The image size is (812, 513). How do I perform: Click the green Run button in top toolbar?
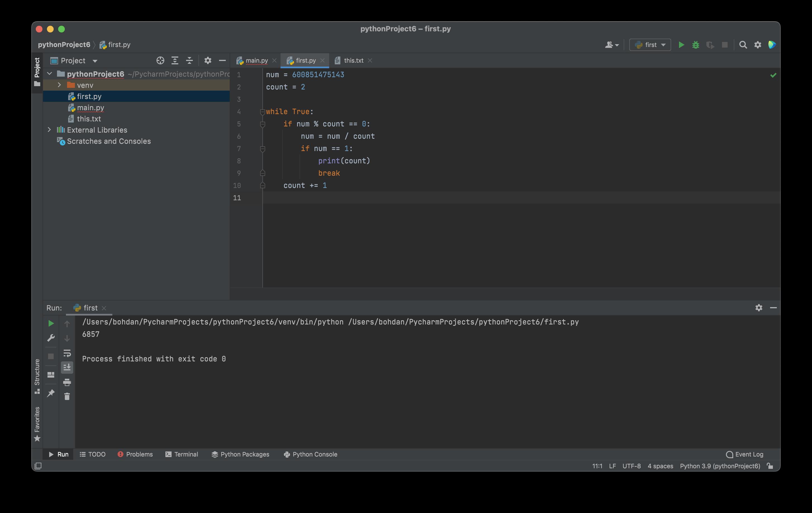point(681,45)
